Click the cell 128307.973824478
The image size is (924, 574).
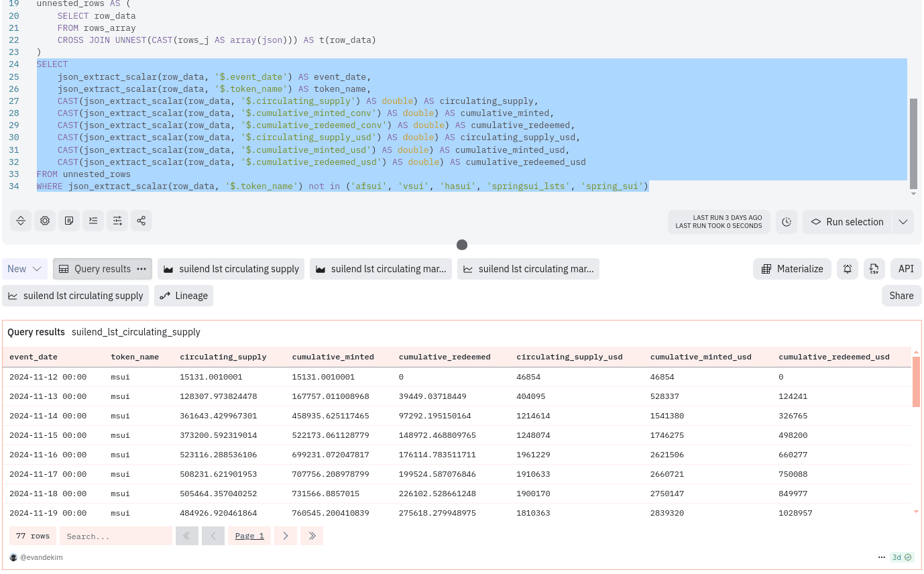219,396
